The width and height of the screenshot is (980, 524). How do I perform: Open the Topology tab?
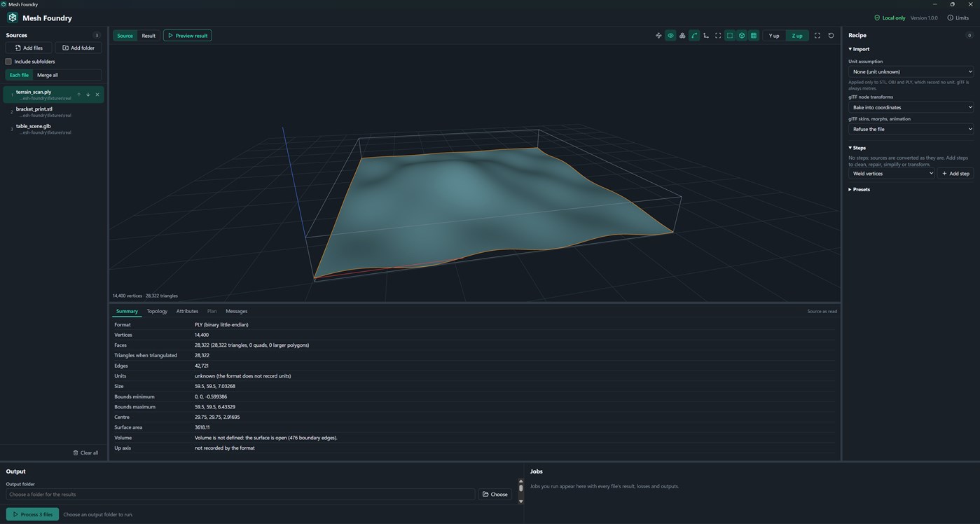[157, 311]
